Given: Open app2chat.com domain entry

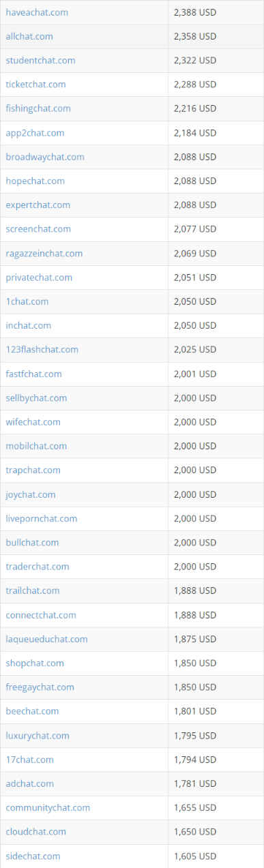Looking at the screenshot, I should point(35,133).
